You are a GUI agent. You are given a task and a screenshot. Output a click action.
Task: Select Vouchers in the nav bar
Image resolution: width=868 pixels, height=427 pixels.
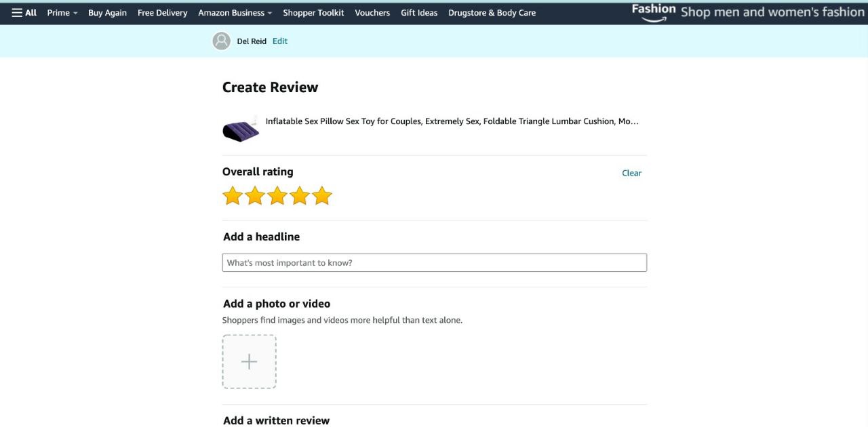tap(372, 13)
